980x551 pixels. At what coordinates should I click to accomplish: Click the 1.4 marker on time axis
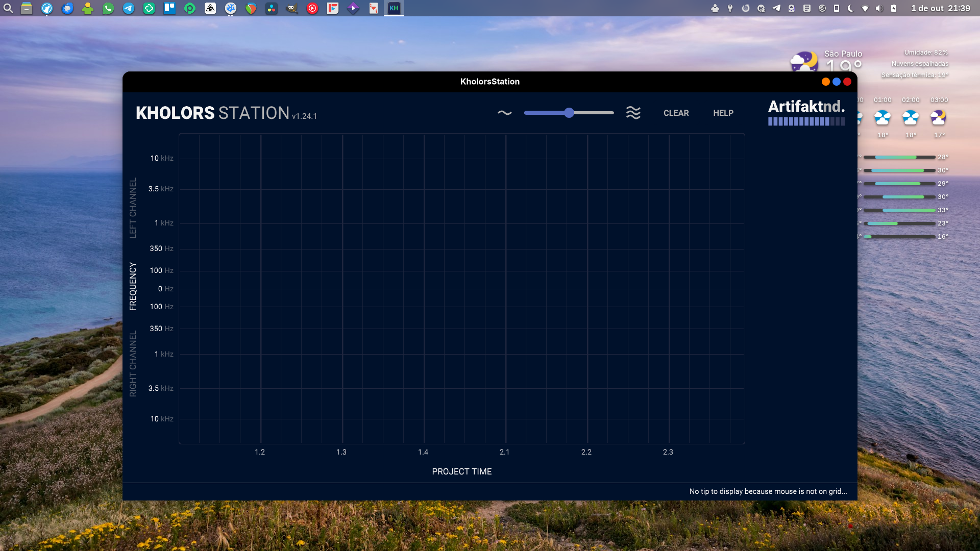click(x=423, y=452)
